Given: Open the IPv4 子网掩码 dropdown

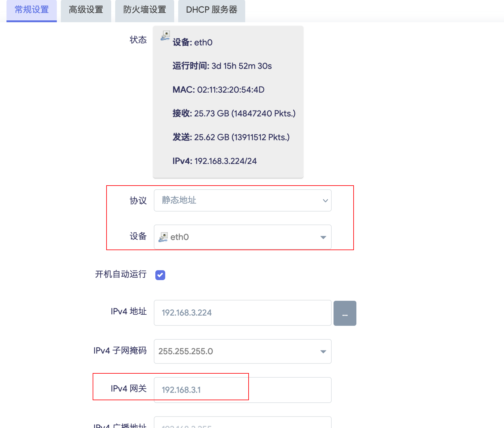Looking at the screenshot, I should 242,351.
